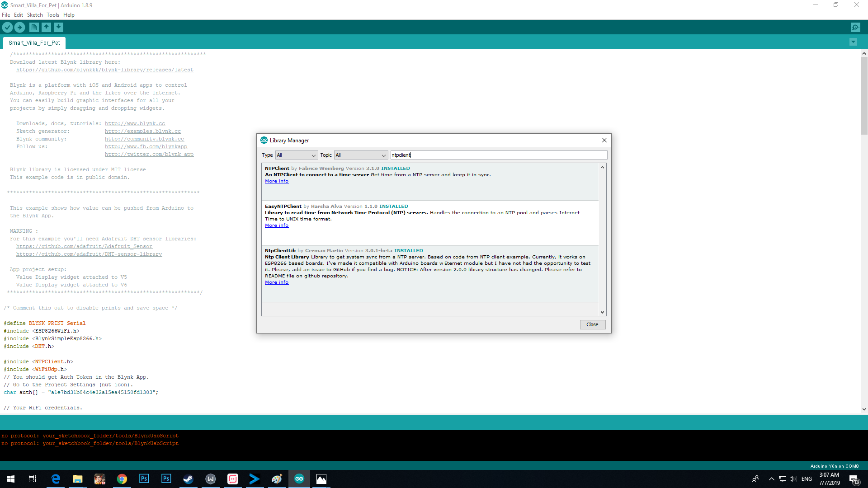Open the Arduino icon in the taskbar

click(x=299, y=479)
